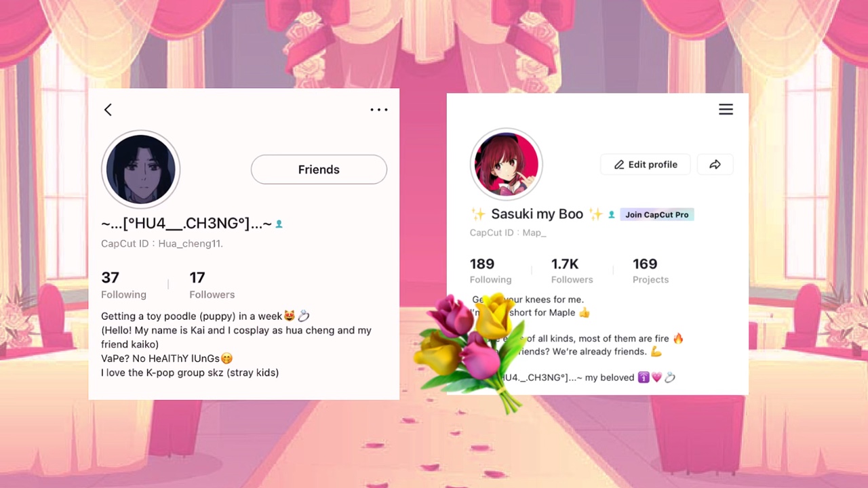The height and width of the screenshot is (488, 868).
Task: Click the bio line about the toy poodle
Action: [205, 316]
